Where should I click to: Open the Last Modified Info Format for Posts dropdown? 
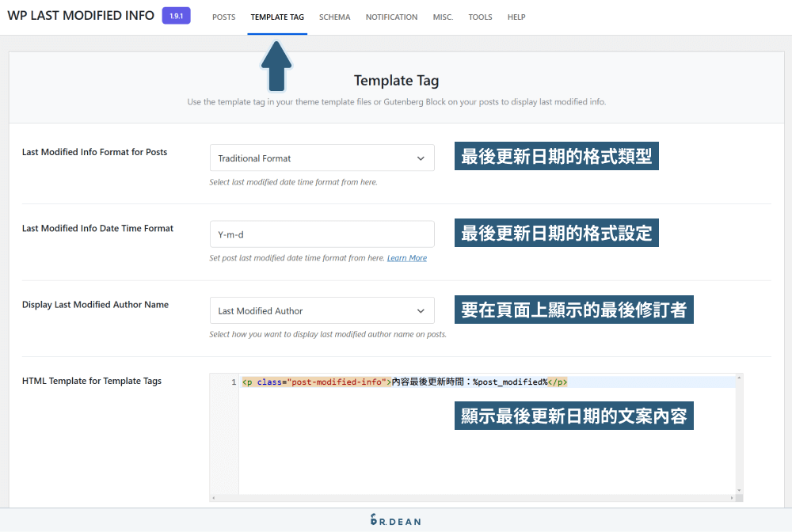pyautogui.click(x=321, y=158)
